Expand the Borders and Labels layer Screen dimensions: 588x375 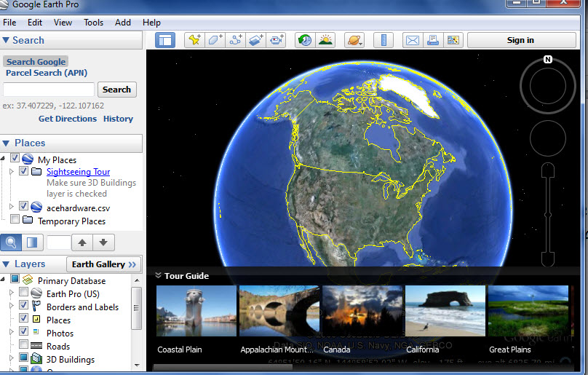tap(11, 306)
